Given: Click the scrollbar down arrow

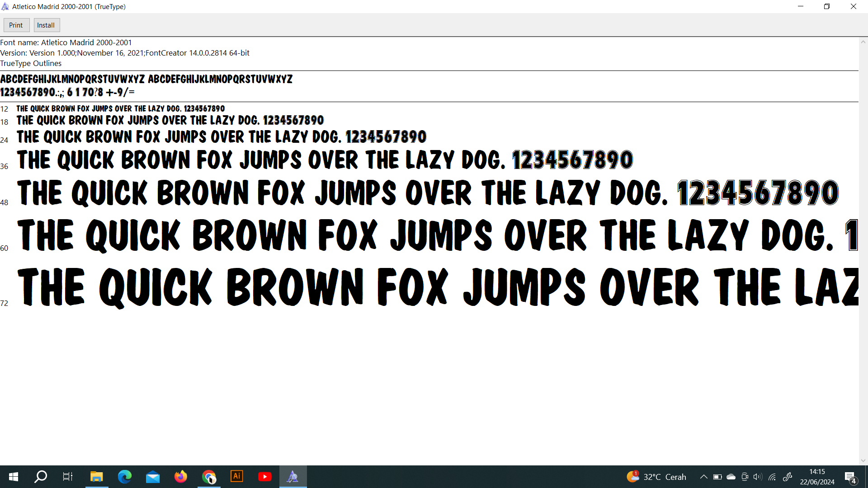Looking at the screenshot, I should tap(863, 460).
